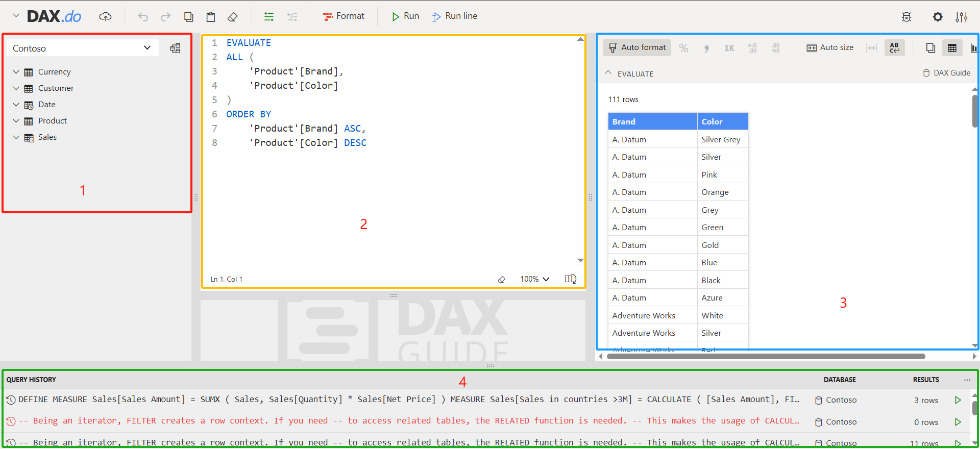Click the cloud upload icon beside DAX.do
This screenshot has width=980, height=449.
point(105,16)
